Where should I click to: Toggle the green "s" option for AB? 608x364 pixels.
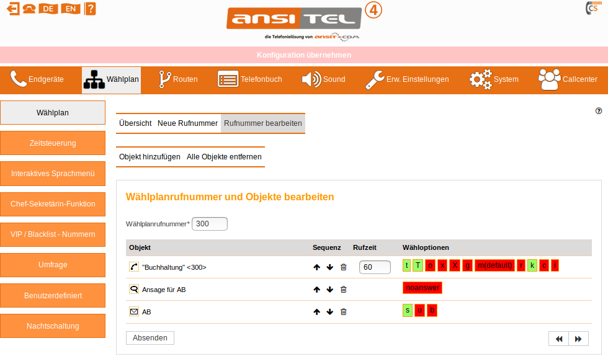[408, 310]
